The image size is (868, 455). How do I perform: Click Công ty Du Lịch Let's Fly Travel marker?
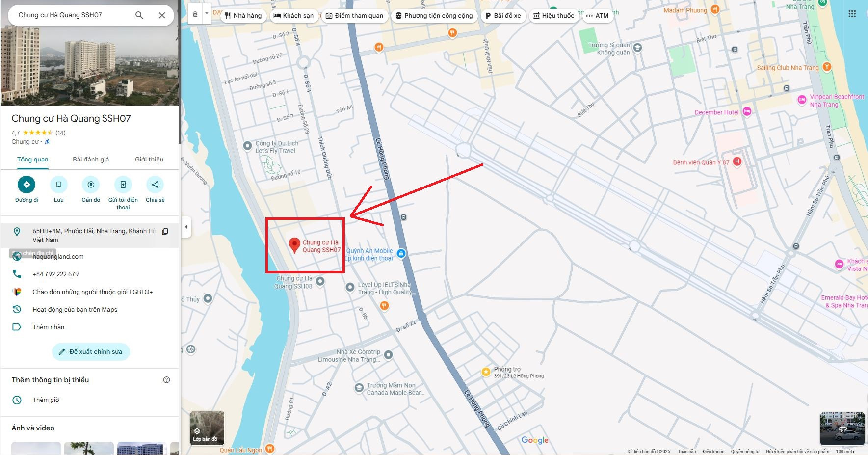coord(248,146)
